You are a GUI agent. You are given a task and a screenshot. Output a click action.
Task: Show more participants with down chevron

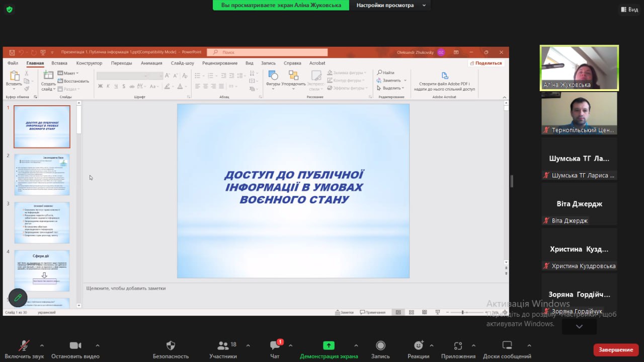(579, 326)
